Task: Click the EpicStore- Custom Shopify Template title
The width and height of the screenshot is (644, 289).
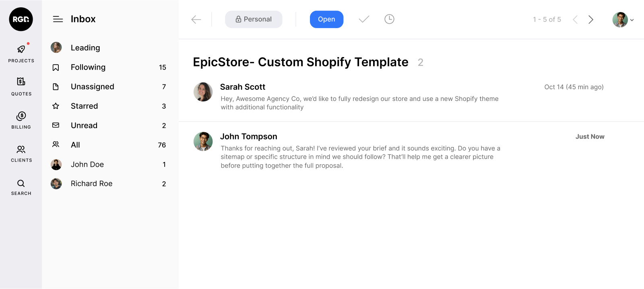Action: click(x=301, y=62)
